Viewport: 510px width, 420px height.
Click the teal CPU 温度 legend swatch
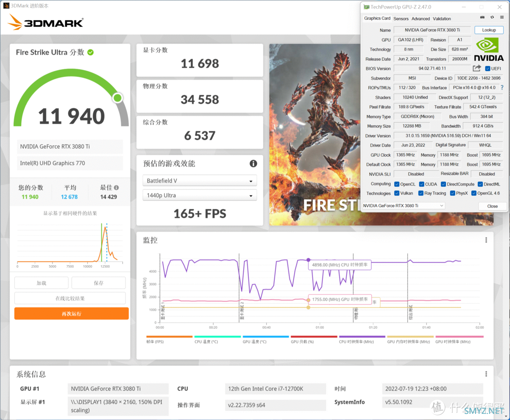[x=218, y=337]
